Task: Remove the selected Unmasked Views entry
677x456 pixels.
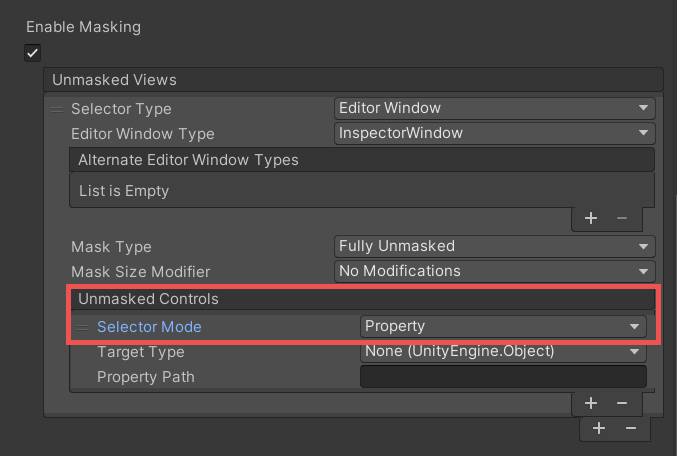Action: (x=630, y=428)
